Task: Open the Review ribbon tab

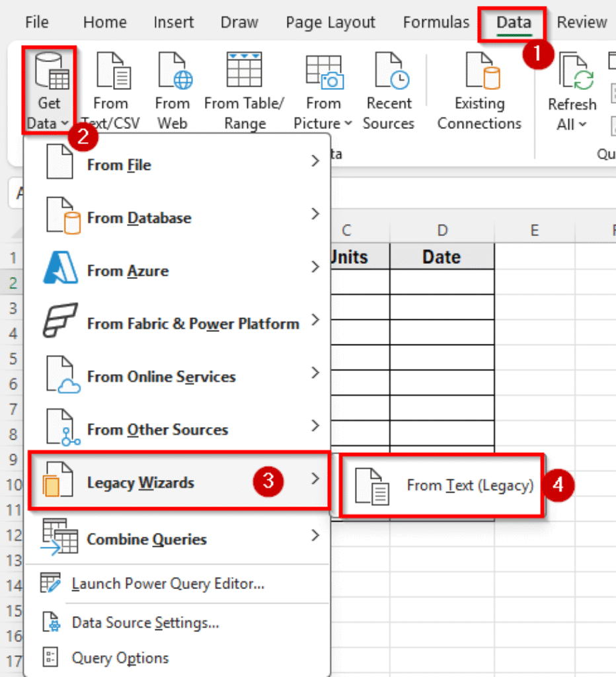Action: click(582, 22)
